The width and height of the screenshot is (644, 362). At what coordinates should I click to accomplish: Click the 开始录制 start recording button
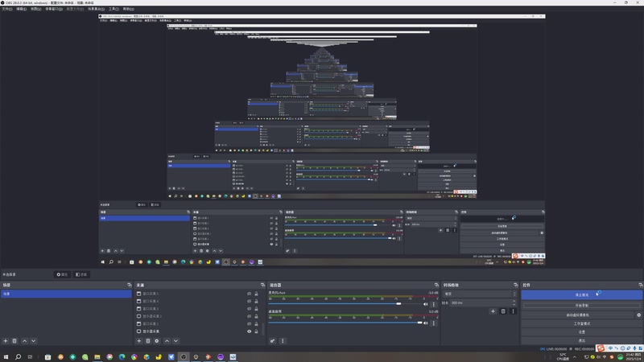pos(581,306)
